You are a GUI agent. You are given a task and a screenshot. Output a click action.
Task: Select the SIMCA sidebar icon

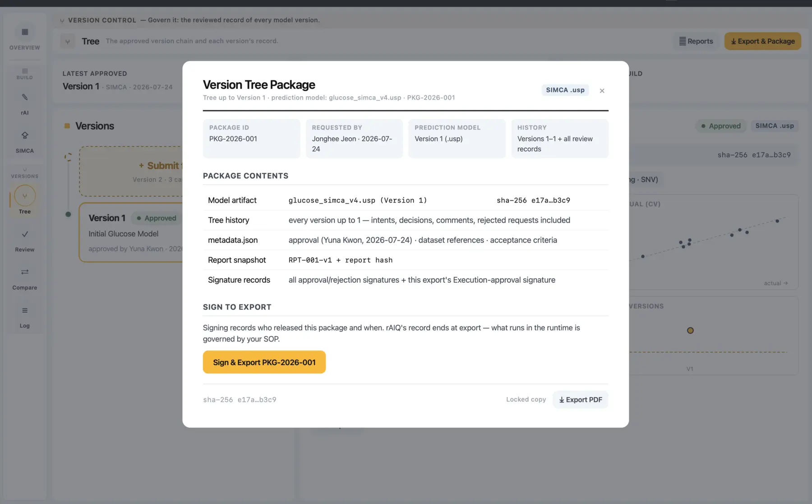[24, 142]
